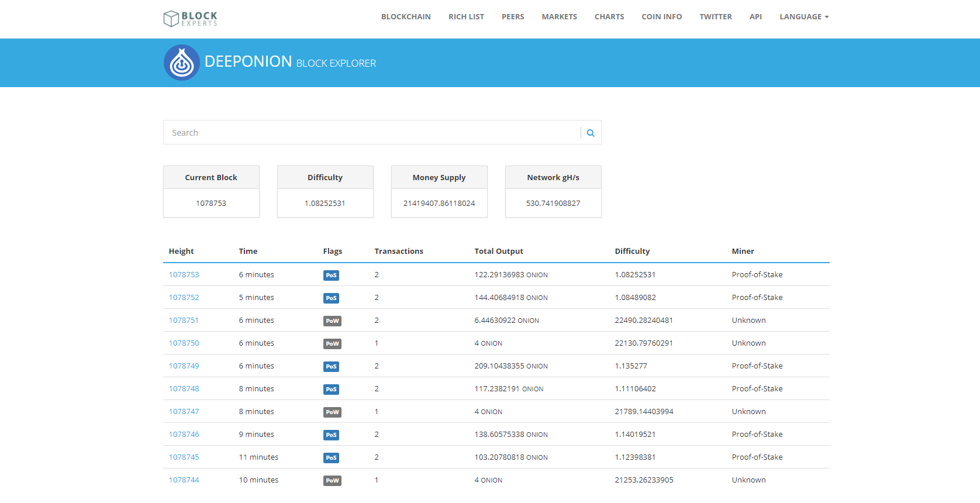
Task: Click difficulty value 22130.79760291
Action: pos(644,343)
